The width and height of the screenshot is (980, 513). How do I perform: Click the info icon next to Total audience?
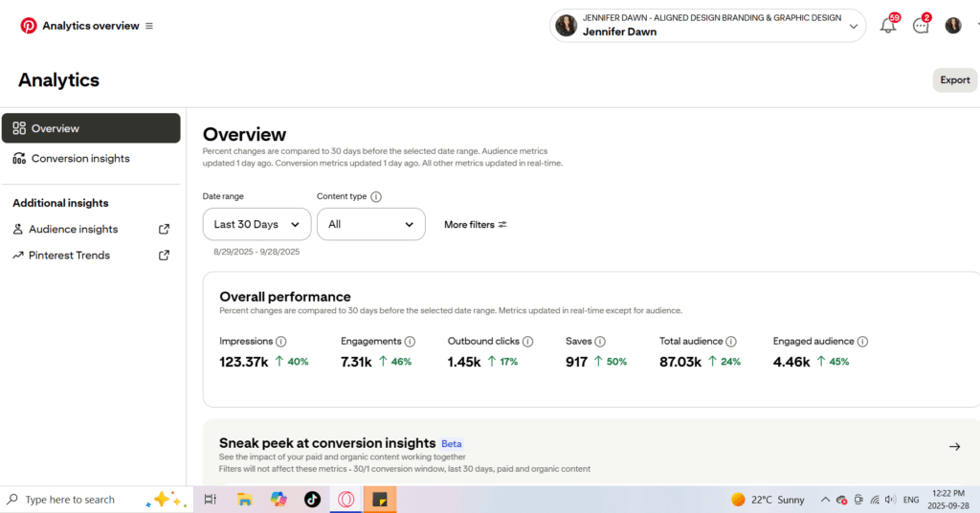point(731,342)
